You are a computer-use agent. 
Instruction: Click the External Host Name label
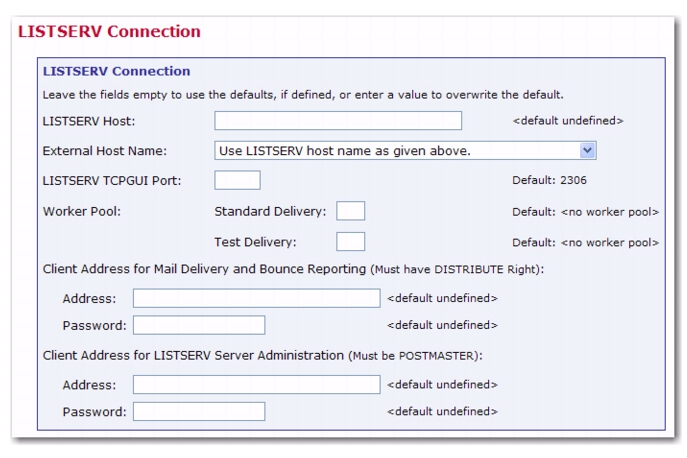pos(105,151)
